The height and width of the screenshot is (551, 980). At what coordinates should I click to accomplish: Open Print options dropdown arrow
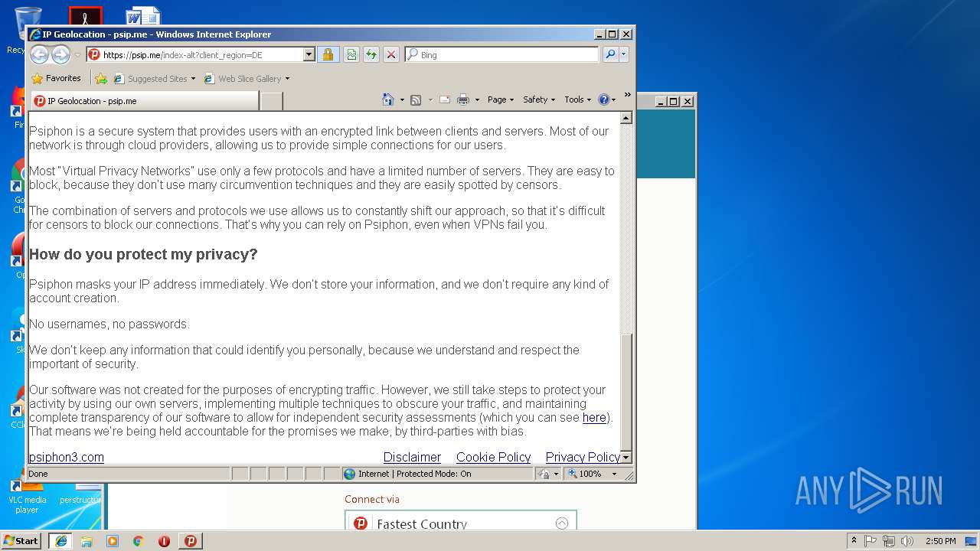click(477, 100)
